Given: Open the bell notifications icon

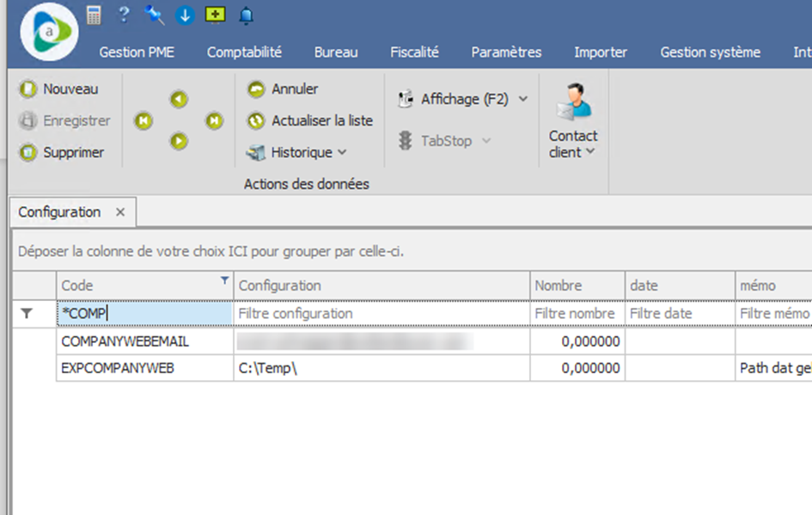Looking at the screenshot, I should click(246, 16).
